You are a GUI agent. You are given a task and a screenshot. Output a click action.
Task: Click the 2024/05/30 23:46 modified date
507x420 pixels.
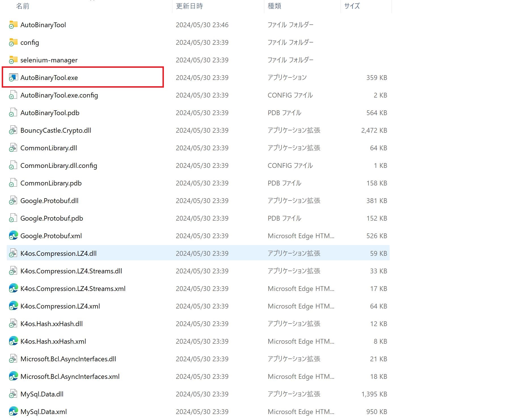[x=202, y=25]
